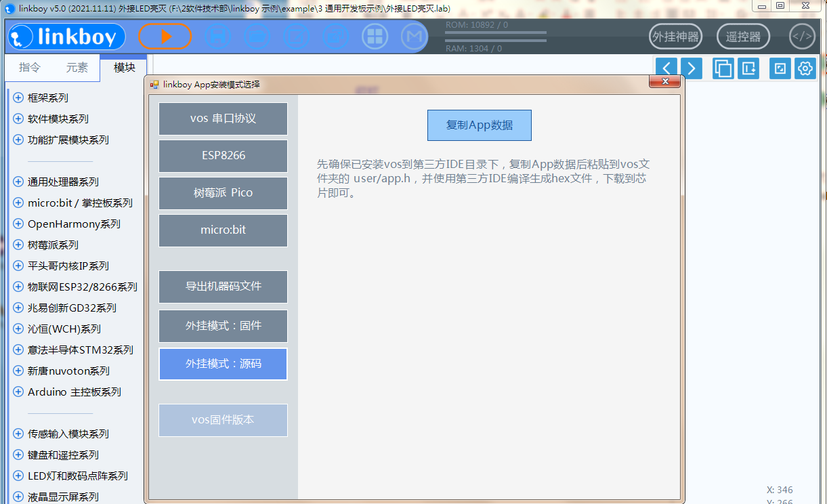Viewport: 827px width, 504px height.
Task: Click the overlapping squares copy icon
Action: [x=723, y=68]
